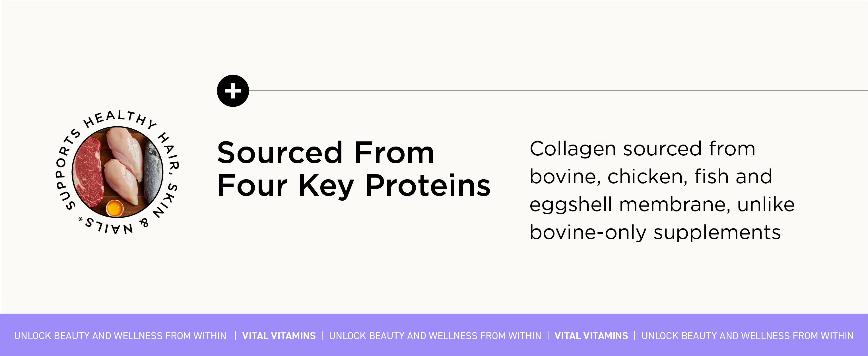
Task: Click the fish in the circular photo
Action: (153, 172)
